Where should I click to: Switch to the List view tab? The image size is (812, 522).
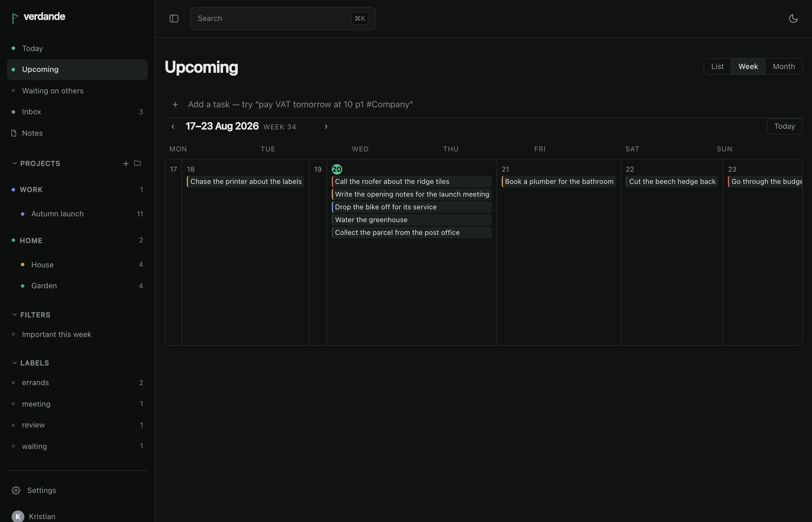coord(717,66)
